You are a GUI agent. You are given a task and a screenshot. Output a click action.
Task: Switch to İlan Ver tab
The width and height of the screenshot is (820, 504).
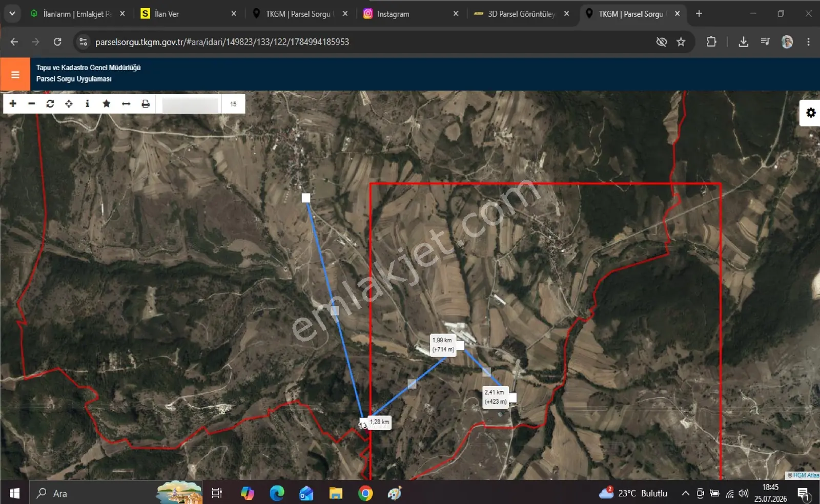pyautogui.click(x=188, y=14)
